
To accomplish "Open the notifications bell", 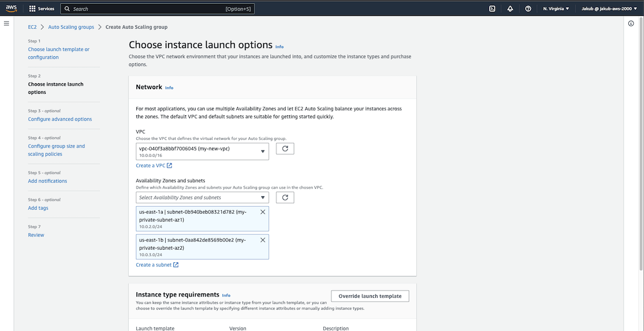I will pos(510,9).
